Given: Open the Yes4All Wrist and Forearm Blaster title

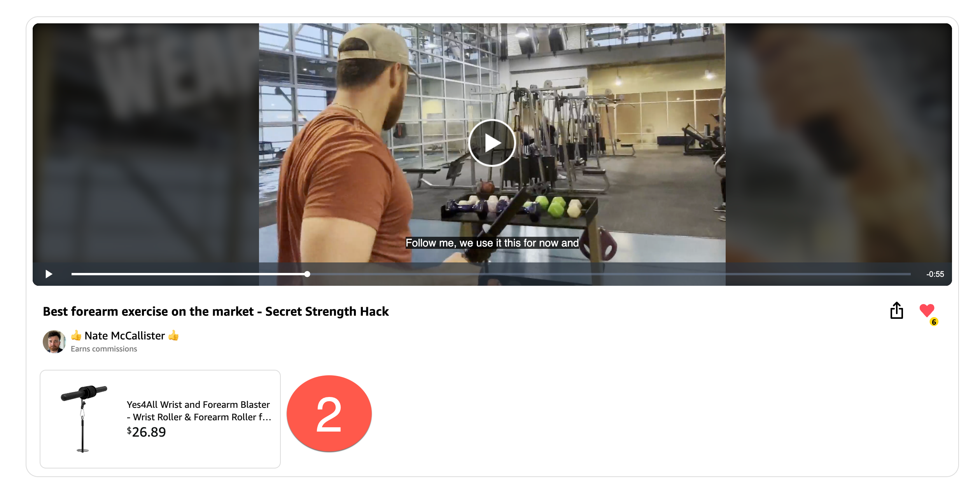Looking at the screenshot, I should click(199, 411).
